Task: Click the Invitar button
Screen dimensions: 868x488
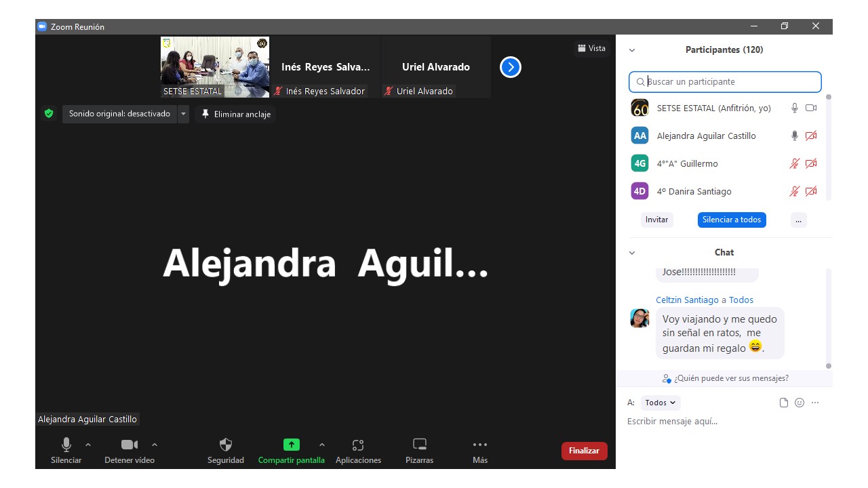Action: pyautogui.click(x=656, y=220)
